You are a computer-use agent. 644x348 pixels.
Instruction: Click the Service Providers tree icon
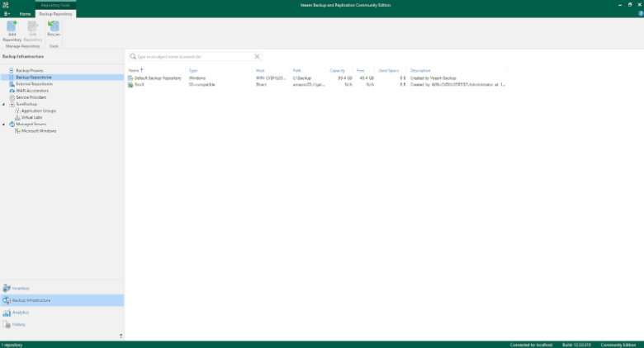click(x=12, y=97)
